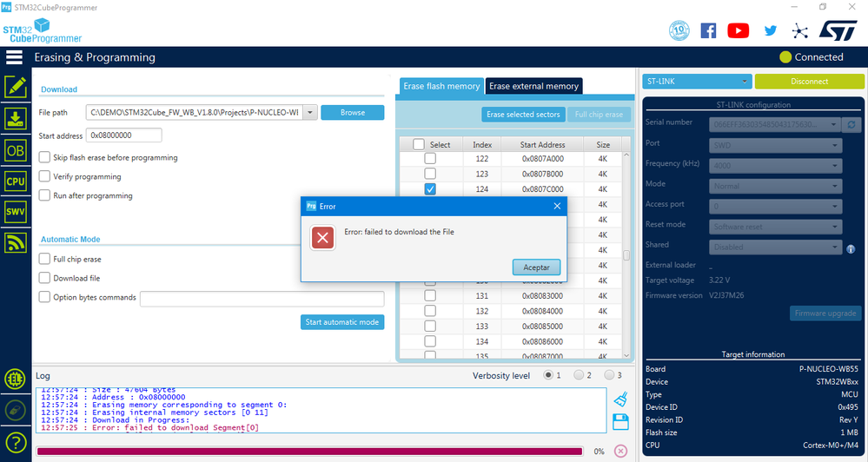Toggle Full chip erase checkbox
The width and height of the screenshot is (868, 462).
(44, 259)
